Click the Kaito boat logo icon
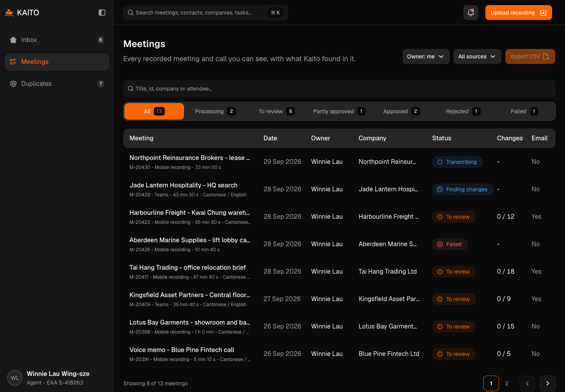Image resolution: width=565 pixels, height=392 pixels. (x=9, y=13)
